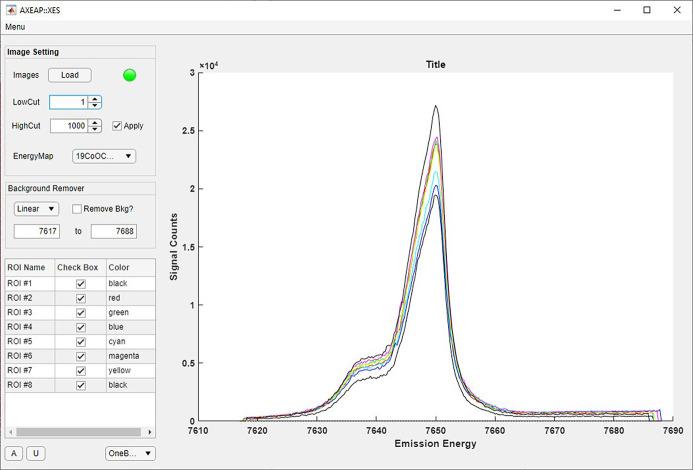Click the small U button
Image resolution: width=693 pixels, height=470 pixels.
35,453
